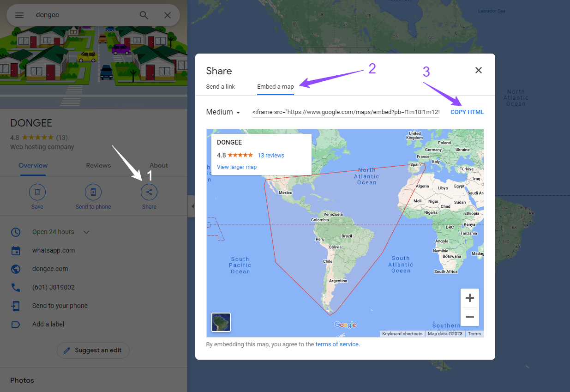Open the 13 reviews link
570x392 pixels.
click(x=271, y=155)
